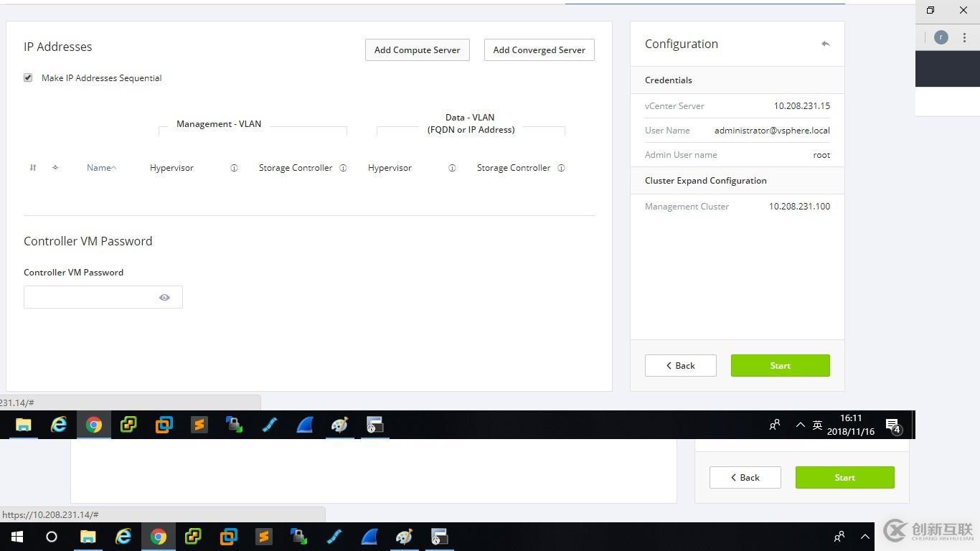The height and width of the screenshot is (551, 980).
Task: Open the Action Center notifications icon
Action: (x=893, y=425)
